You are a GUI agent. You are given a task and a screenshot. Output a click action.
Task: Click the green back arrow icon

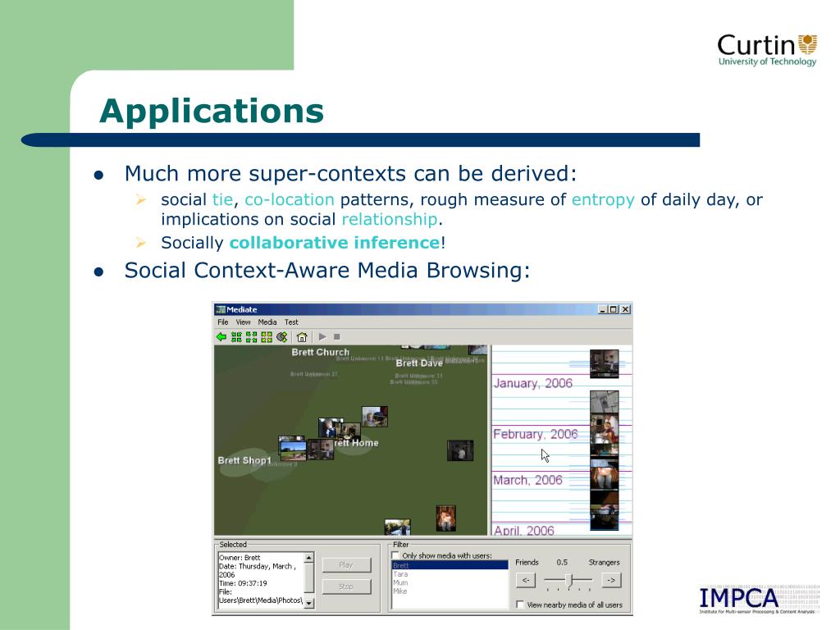coord(221,337)
